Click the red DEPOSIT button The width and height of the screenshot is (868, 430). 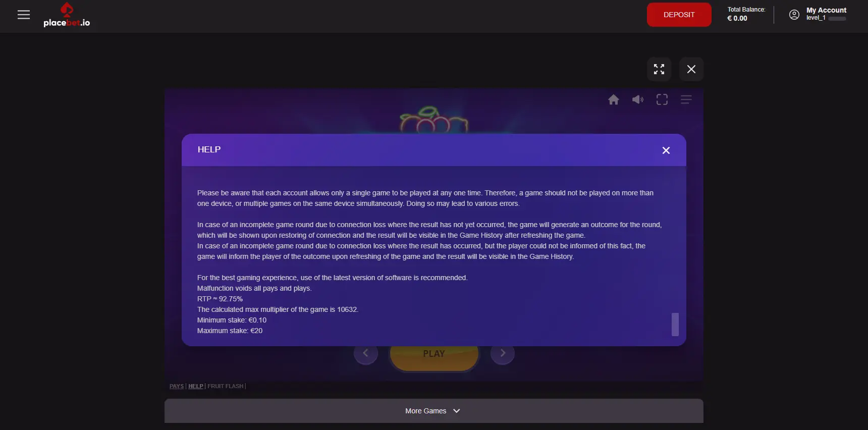(679, 15)
